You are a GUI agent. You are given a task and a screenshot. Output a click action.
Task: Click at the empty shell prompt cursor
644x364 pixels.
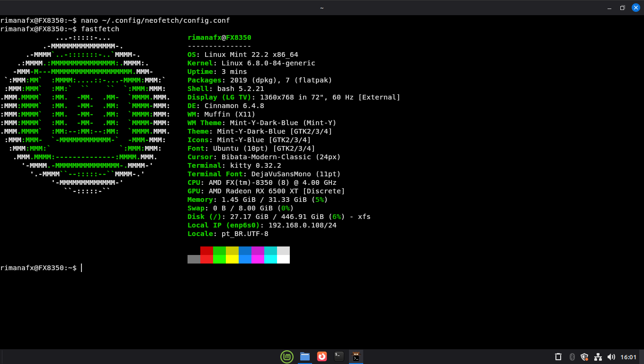click(x=81, y=268)
